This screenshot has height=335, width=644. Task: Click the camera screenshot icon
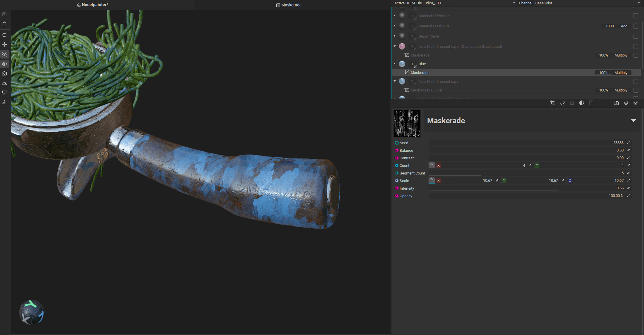pyautogui.click(x=4, y=73)
